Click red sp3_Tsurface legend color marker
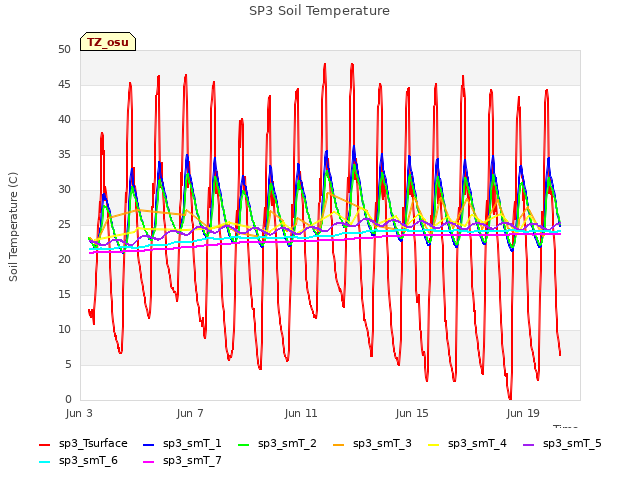This screenshot has width=640, height=480. click(44, 444)
